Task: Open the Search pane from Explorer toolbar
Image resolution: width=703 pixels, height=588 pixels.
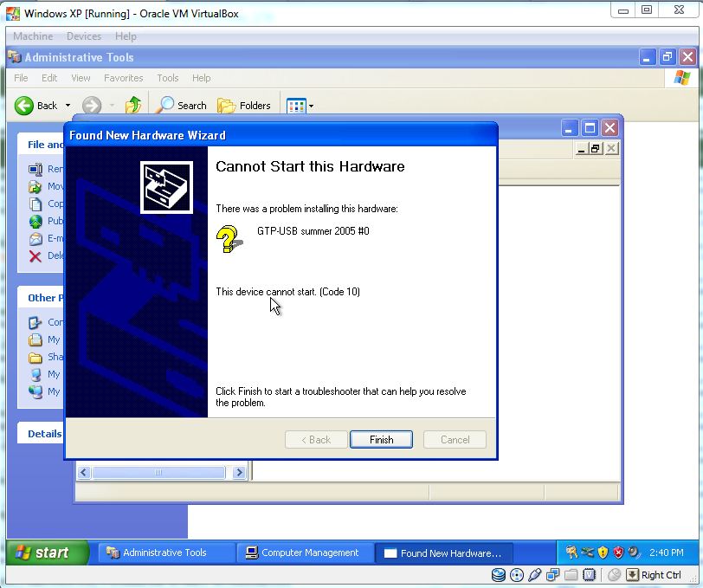Action: [181, 106]
